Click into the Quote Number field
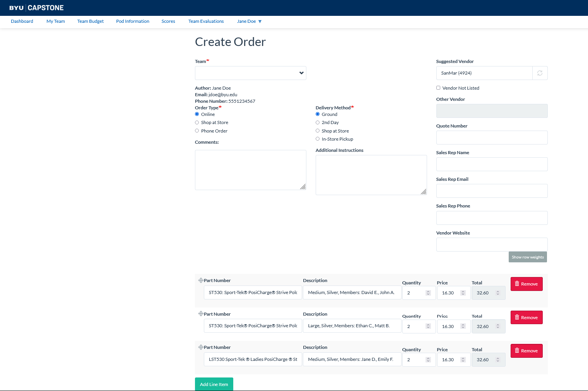The width and height of the screenshot is (588, 391). (x=491, y=138)
